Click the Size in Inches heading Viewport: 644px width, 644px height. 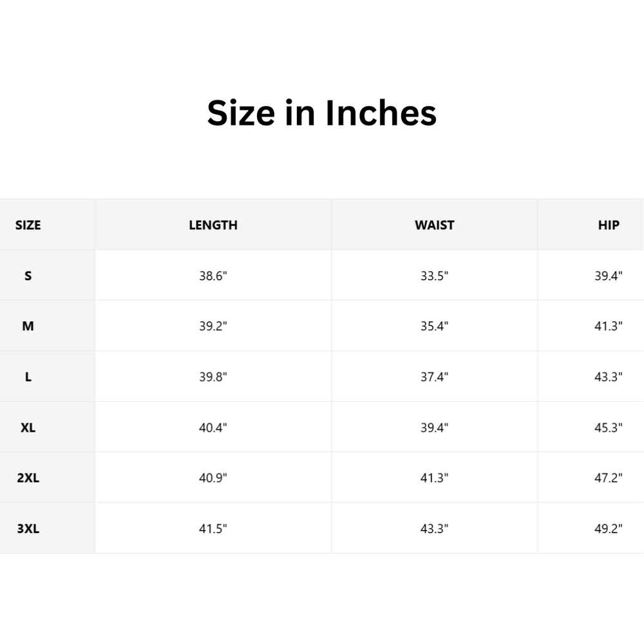coord(321,113)
